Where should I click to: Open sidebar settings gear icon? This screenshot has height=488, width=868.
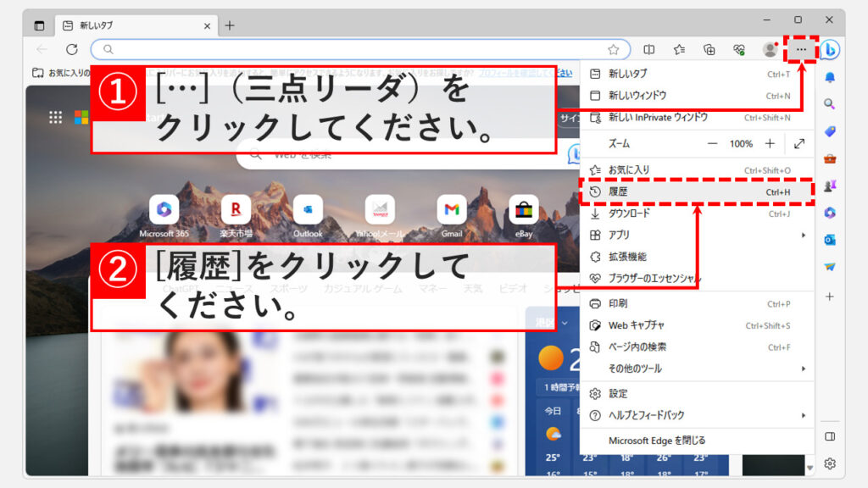point(830,463)
